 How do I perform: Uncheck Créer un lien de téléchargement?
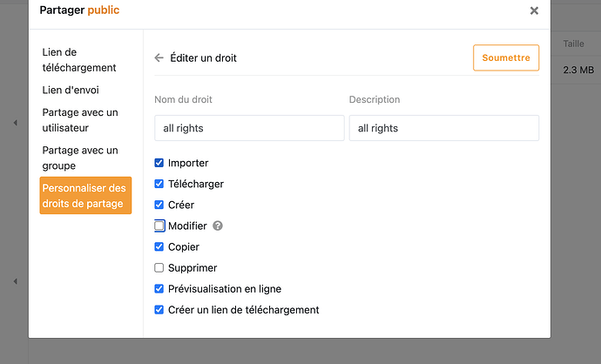[x=159, y=310]
